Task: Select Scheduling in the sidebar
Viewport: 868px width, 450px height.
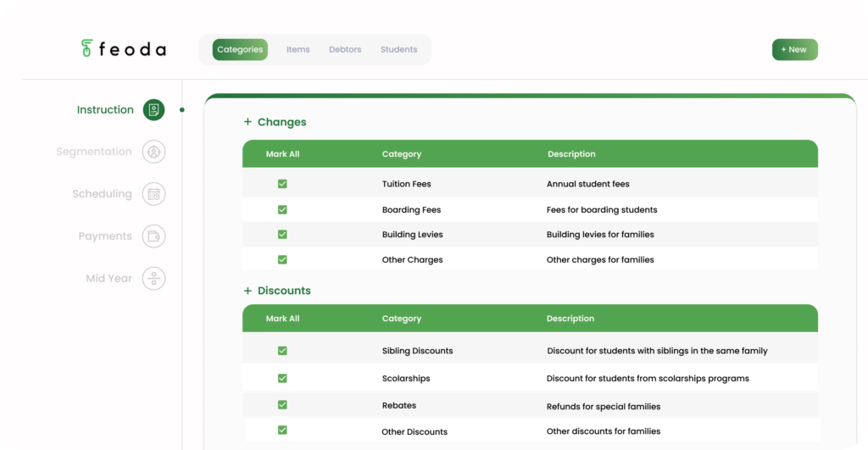Action: [x=102, y=194]
